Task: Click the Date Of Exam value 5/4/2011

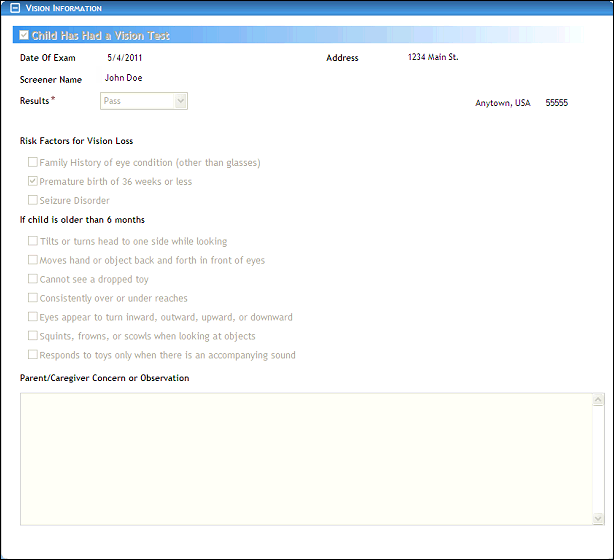Action: 124,58
